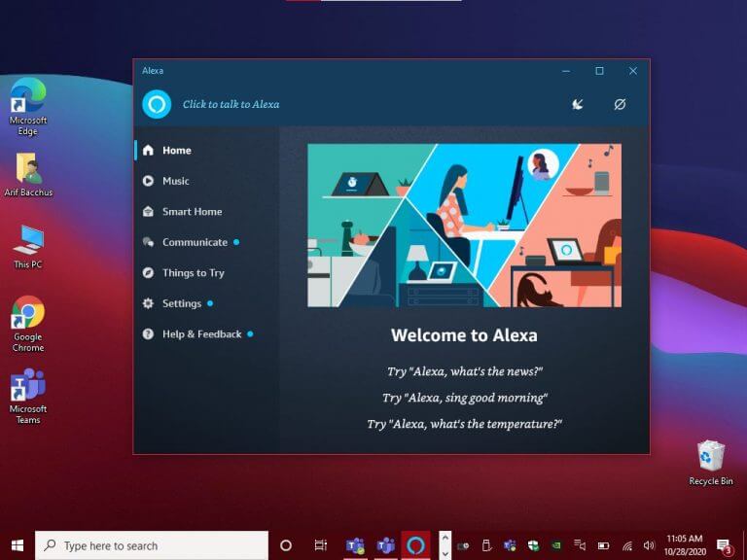Click the Teams system tray icon

(510, 545)
